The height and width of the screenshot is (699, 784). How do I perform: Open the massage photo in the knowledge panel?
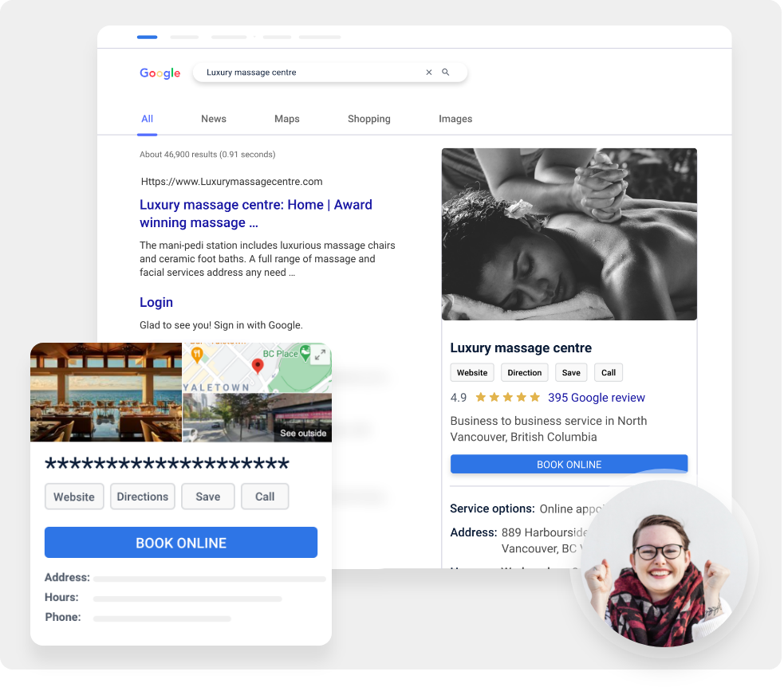(x=569, y=234)
